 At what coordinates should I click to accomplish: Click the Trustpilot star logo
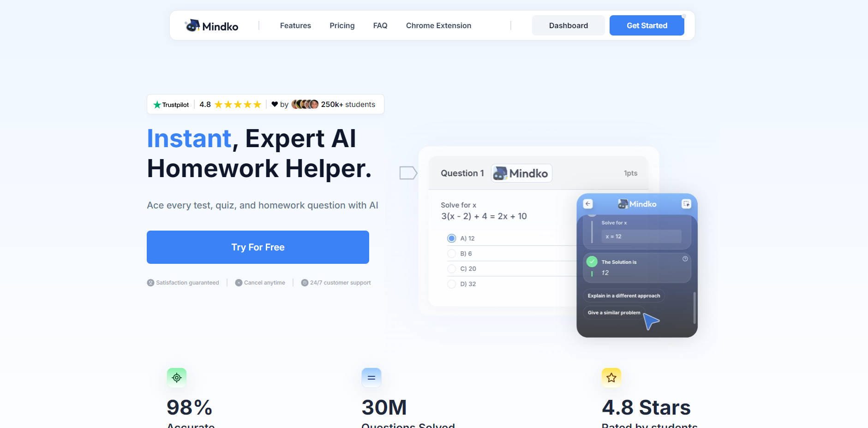[157, 105]
